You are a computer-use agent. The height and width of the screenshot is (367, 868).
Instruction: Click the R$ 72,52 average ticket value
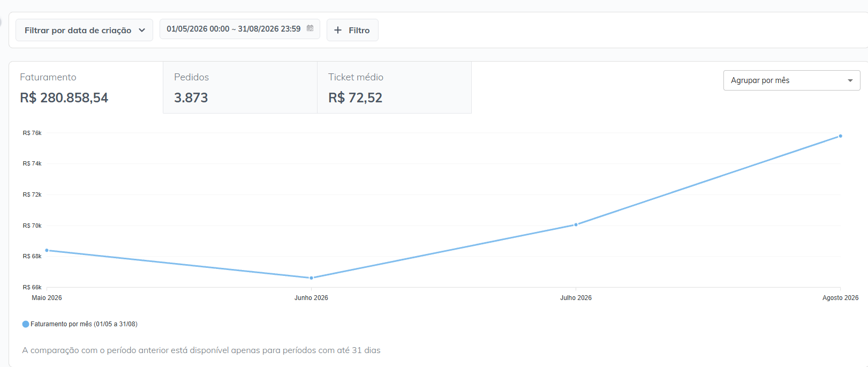coord(355,98)
